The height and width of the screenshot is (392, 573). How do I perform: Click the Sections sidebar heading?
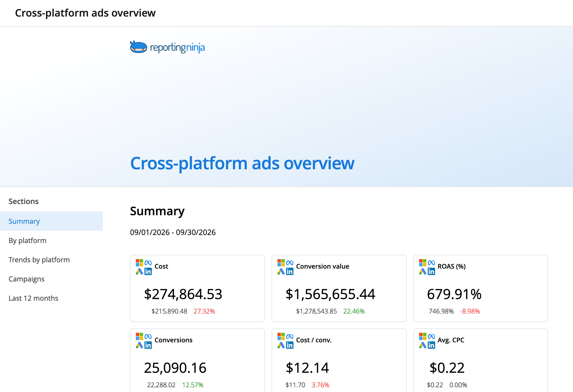[24, 201]
